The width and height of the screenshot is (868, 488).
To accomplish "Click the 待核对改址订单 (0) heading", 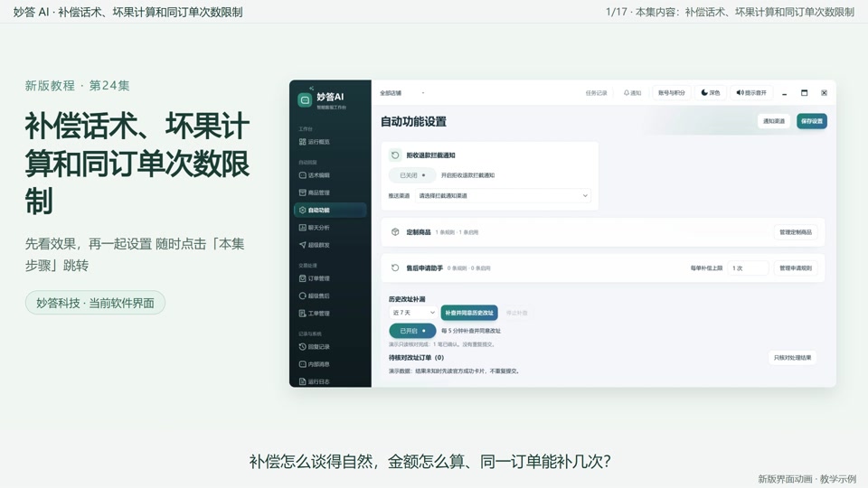I will point(416,358).
